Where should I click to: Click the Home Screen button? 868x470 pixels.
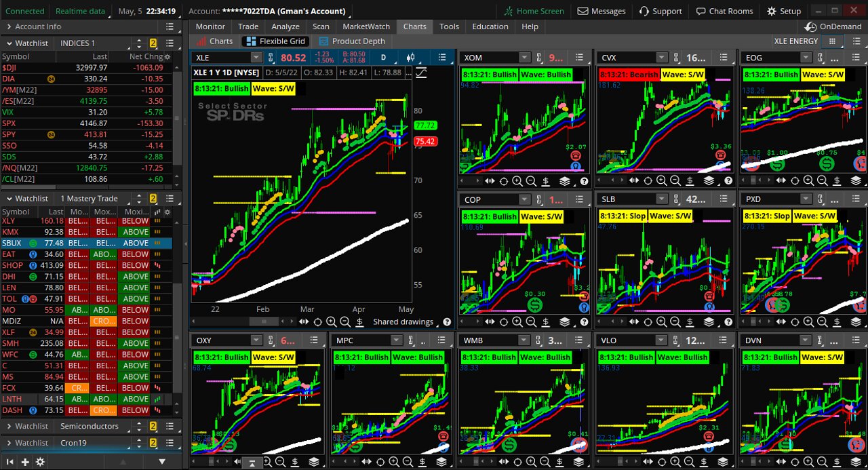click(534, 11)
